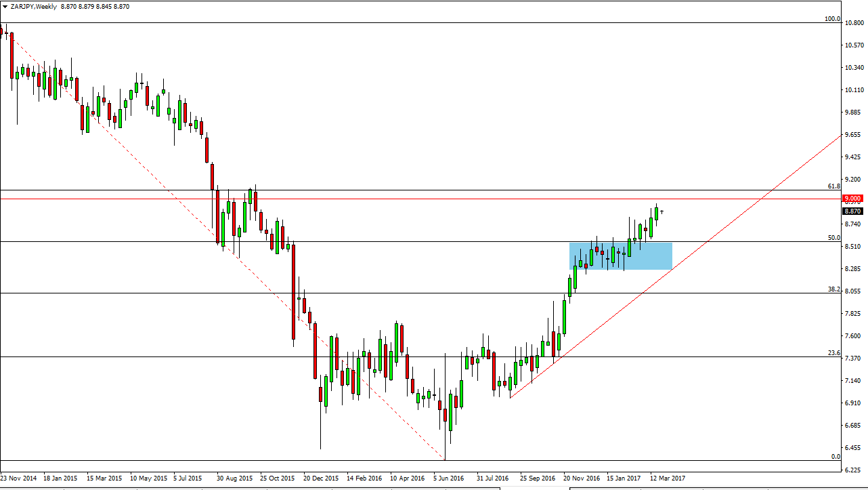
Task: Select the 38.2 Fibonacci level label
Action: point(833,289)
